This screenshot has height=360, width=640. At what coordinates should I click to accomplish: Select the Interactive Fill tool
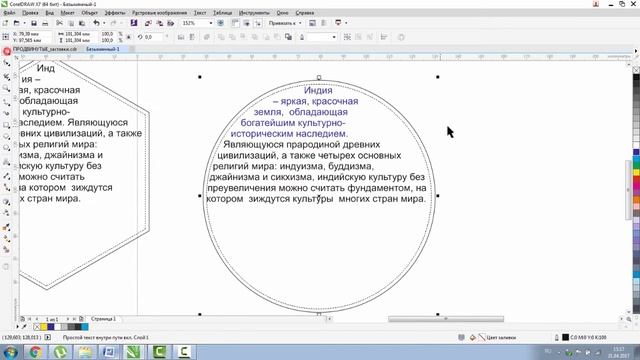(x=7, y=239)
